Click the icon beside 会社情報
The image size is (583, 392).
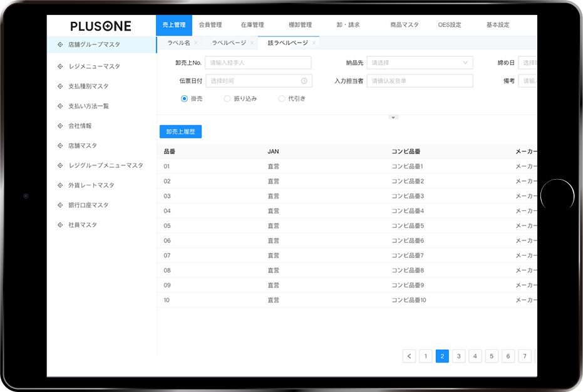tap(59, 126)
